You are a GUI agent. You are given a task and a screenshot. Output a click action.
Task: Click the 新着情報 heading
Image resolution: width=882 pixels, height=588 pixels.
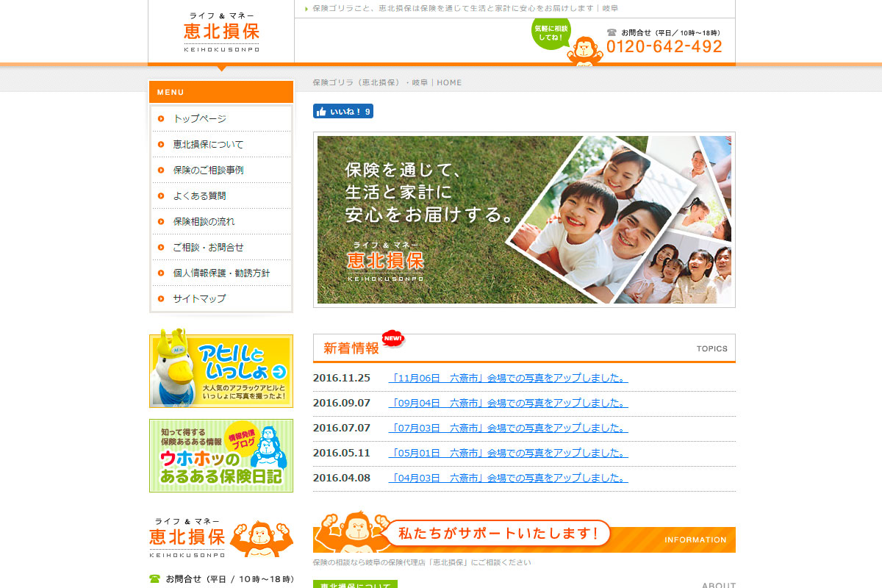[x=351, y=348]
